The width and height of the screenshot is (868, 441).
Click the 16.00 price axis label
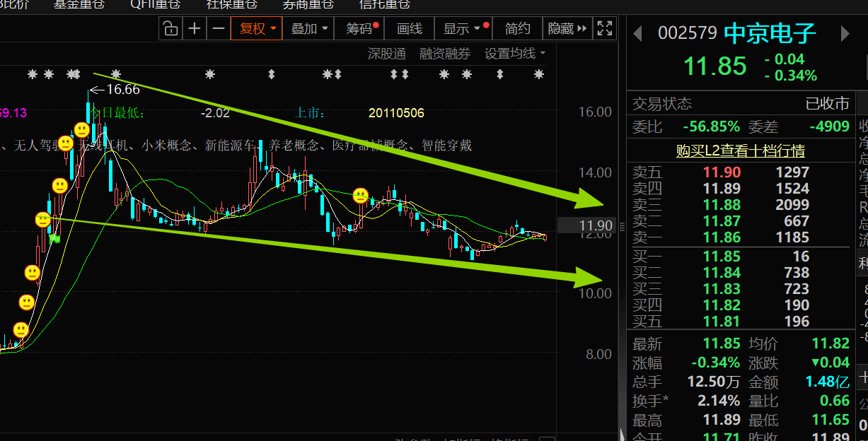coord(594,112)
